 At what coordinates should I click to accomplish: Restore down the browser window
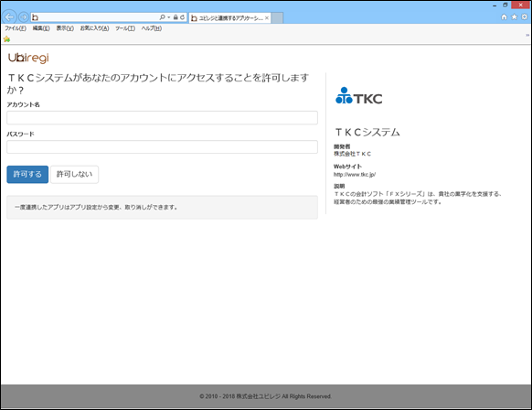pos(505,5)
